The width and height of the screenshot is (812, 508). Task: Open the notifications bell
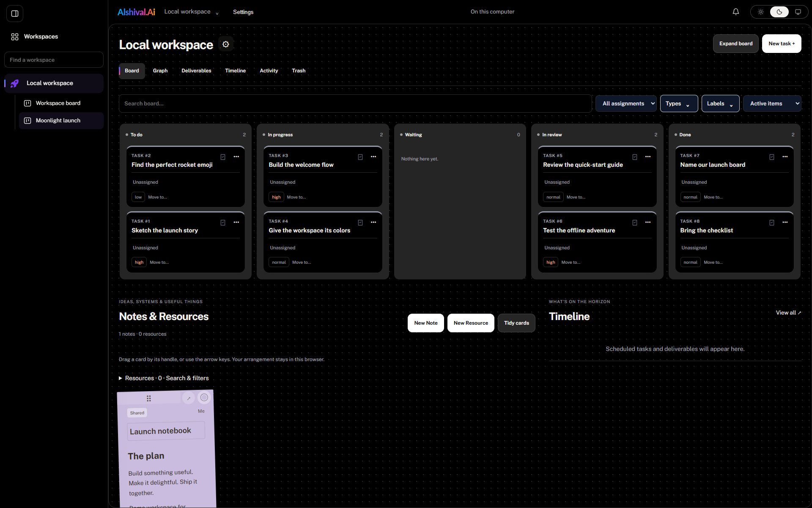point(736,12)
